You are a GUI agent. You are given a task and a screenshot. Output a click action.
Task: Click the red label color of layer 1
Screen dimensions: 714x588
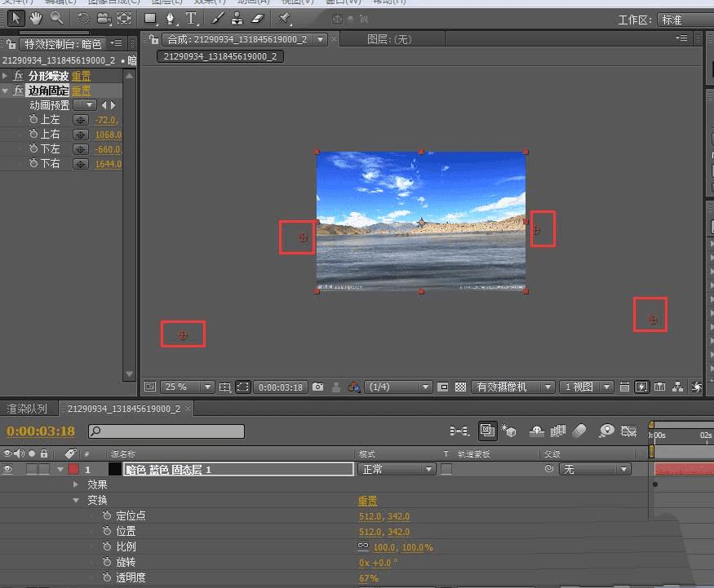(73, 470)
